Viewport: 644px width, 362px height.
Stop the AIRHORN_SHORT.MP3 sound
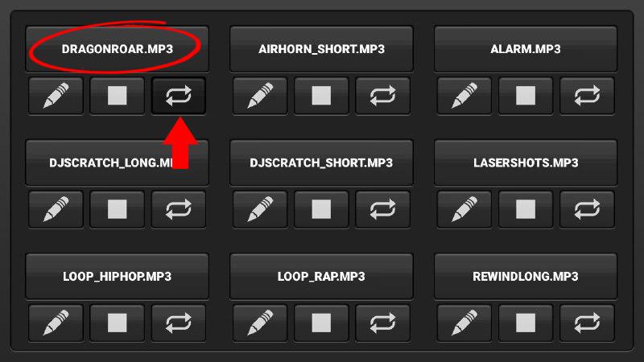(321, 96)
